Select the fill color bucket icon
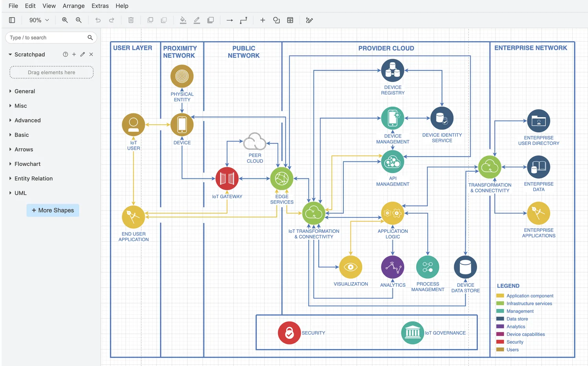The height and width of the screenshot is (366, 588). (183, 20)
